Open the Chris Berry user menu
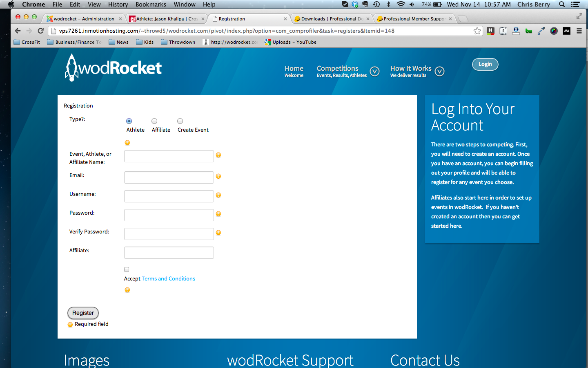The height and width of the screenshot is (368, 588). click(533, 4)
